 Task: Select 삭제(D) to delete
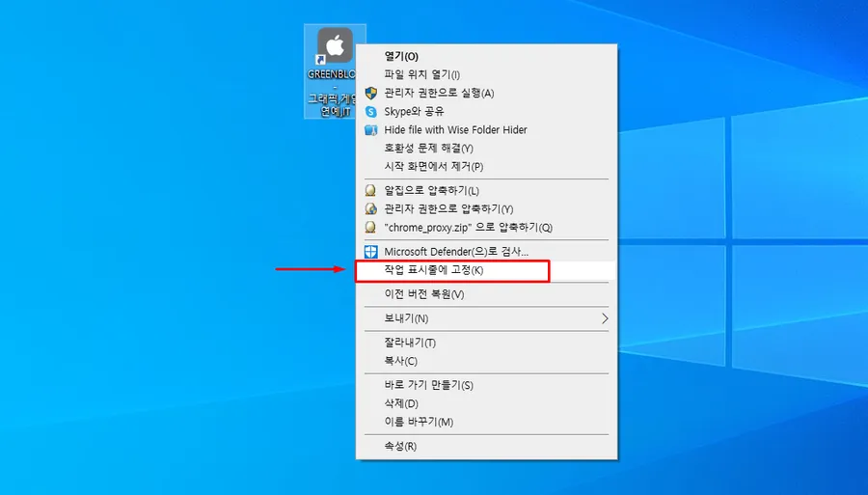pyautogui.click(x=486, y=403)
